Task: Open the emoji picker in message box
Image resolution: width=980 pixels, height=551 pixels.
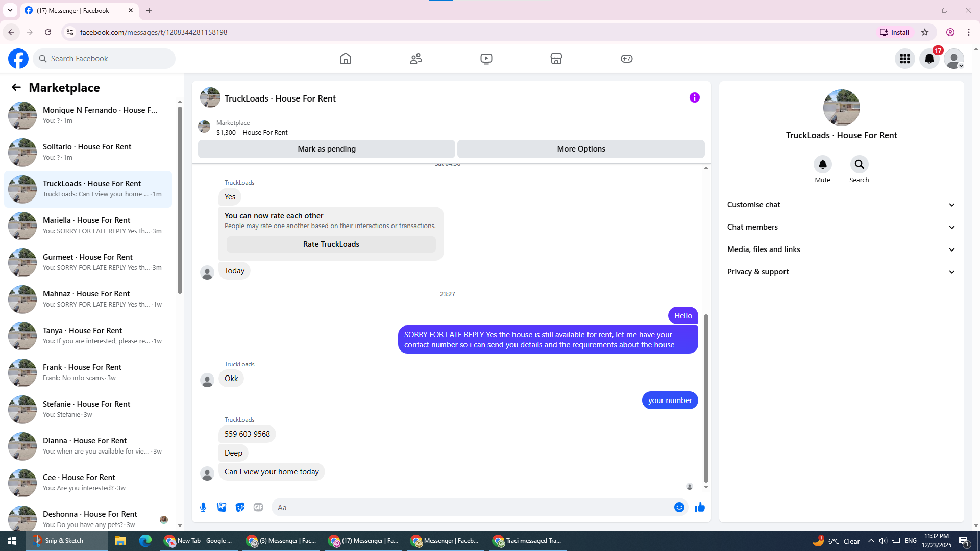Action: pyautogui.click(x=679, y=507)
